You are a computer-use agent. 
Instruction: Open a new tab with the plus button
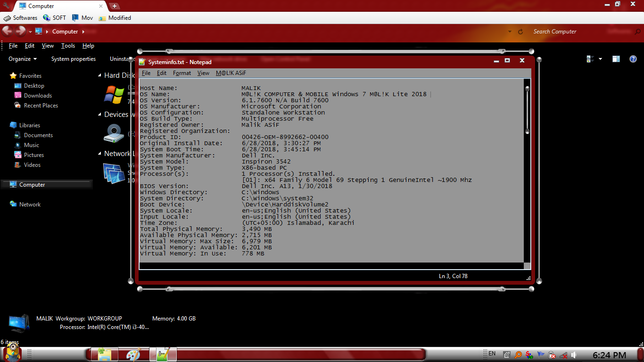pos(115,6)
